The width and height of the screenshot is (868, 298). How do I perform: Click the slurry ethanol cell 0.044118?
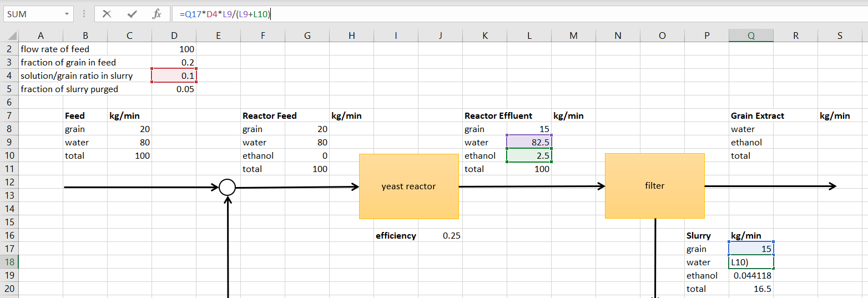(x=751, y=276)
